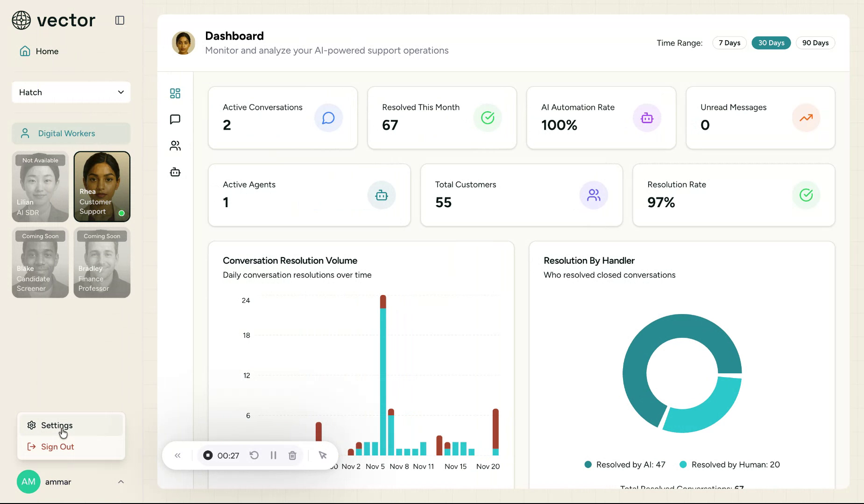Set time range to 7 Days
This screenshot has width=864, height=504.
[729, 43]
